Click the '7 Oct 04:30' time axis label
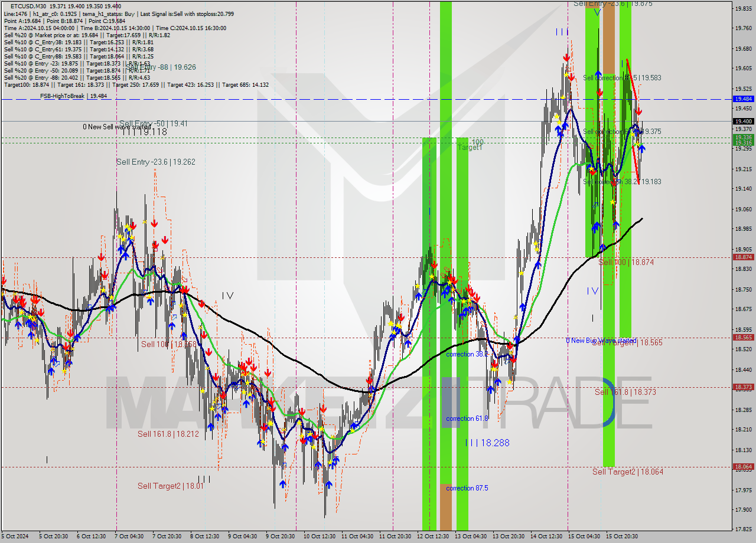 130,537
